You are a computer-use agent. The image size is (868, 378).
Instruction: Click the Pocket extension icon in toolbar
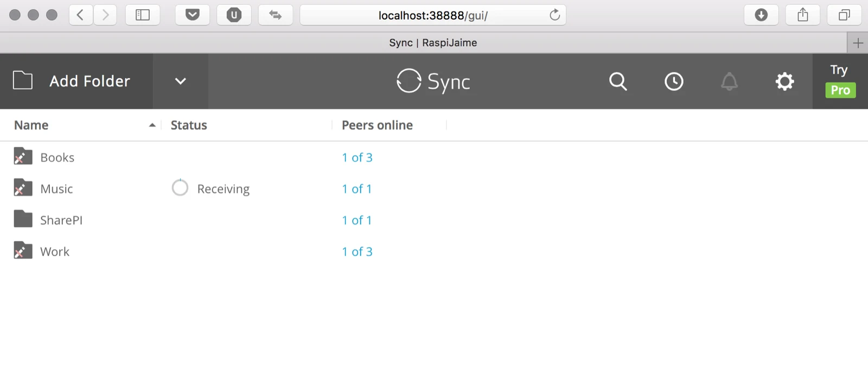(x=193, y=15)
